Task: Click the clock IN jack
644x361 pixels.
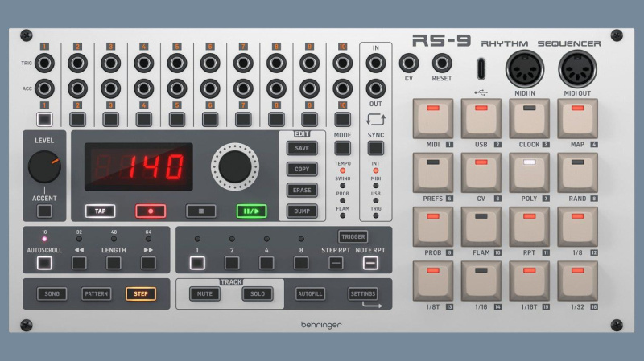Action: tap(375, 64)
